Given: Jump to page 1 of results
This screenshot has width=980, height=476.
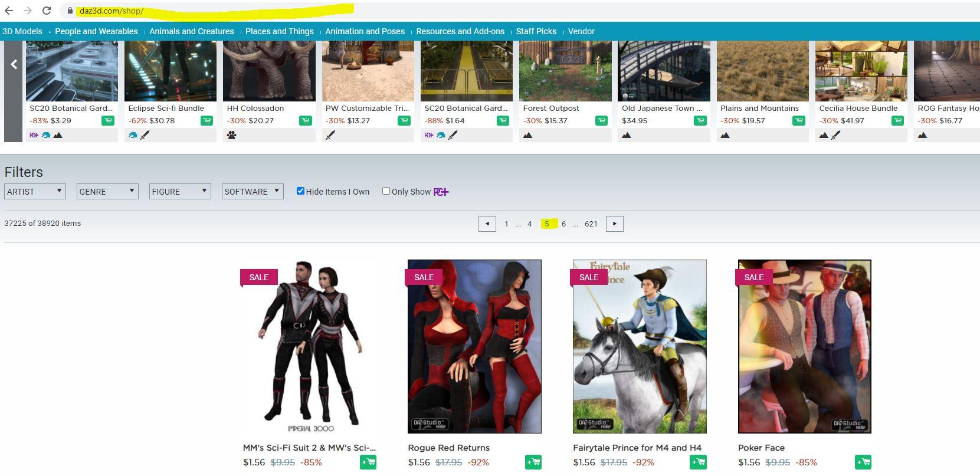Looking at the screenshot, I should click(x=506, y=224).
